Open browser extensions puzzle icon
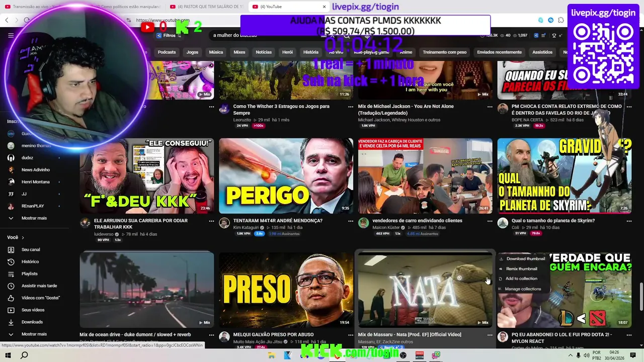Viewport: 644px width, 362px height. 561,20
